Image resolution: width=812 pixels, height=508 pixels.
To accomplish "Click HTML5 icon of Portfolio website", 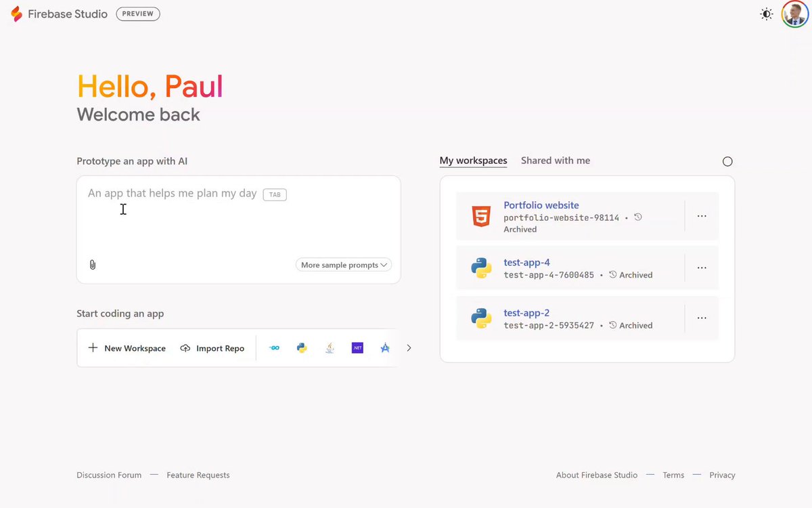I will point(481,216).
